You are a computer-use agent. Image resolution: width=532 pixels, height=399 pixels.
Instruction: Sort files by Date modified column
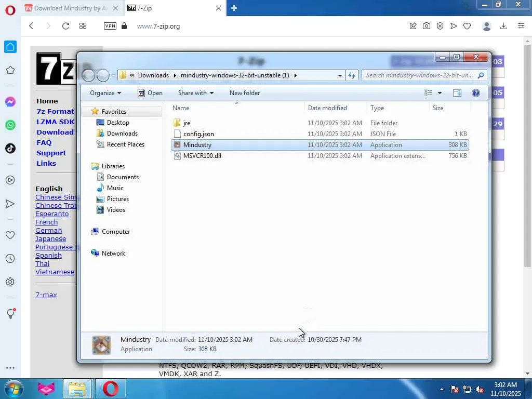336,108
